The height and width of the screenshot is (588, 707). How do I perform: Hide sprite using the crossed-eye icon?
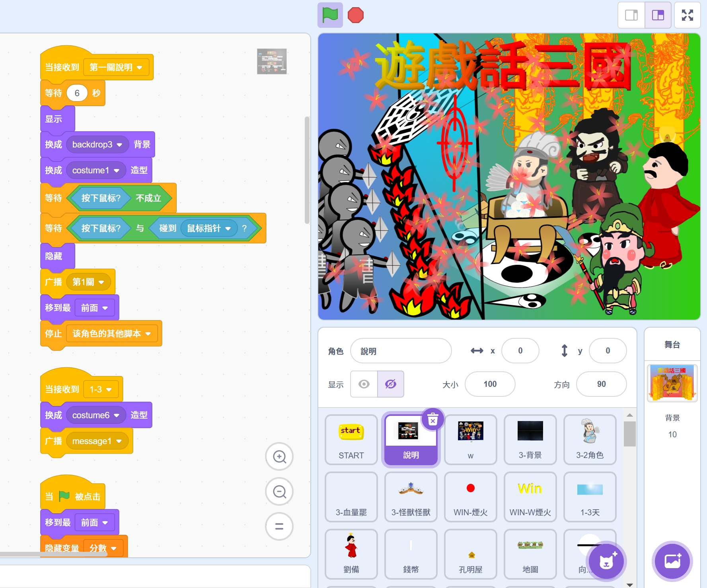[390, 384]
